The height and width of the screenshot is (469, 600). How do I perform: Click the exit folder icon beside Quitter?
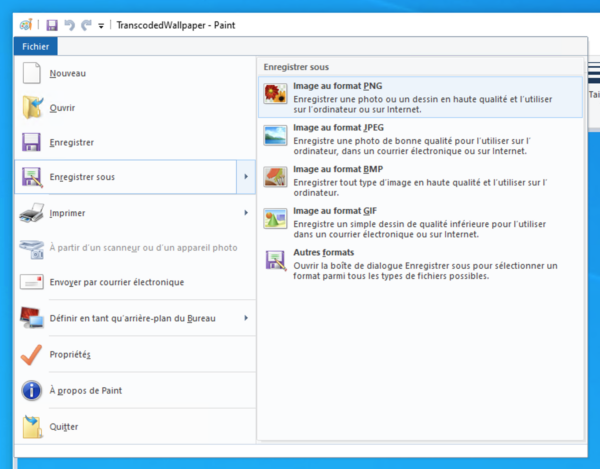32,427
